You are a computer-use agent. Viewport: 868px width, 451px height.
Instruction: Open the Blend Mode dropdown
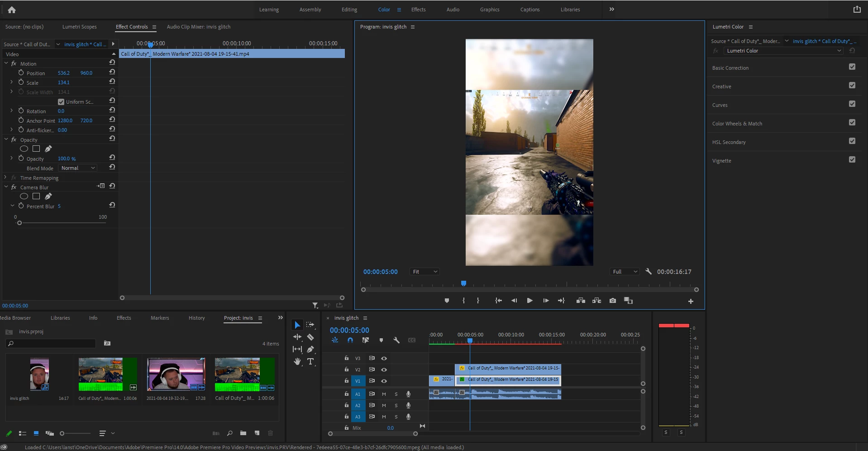click(78, 168)
